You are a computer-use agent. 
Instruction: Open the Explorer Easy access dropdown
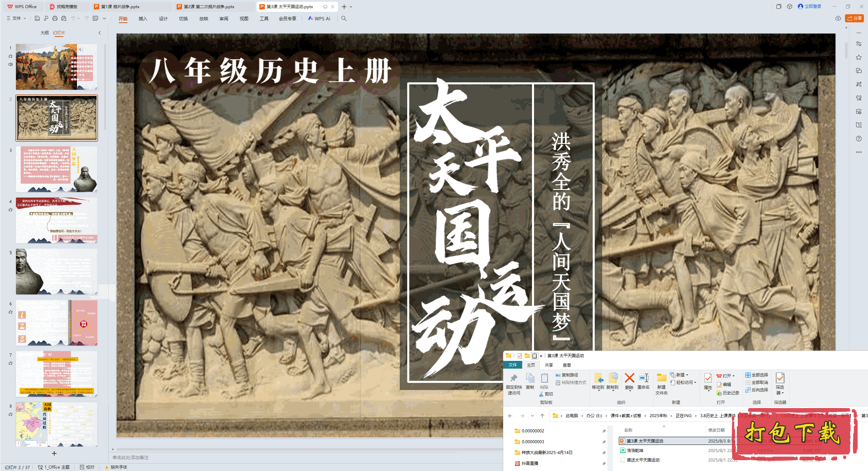(683, 383)
